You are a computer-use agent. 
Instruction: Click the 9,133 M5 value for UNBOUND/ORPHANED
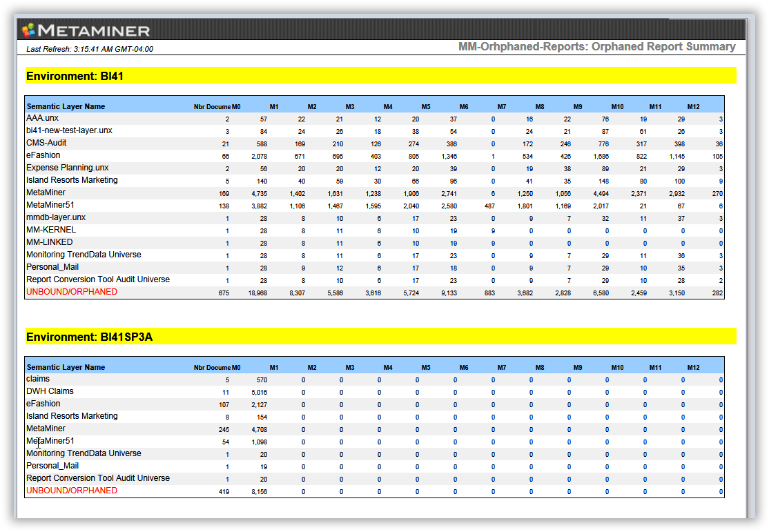[x=449, y=293]
